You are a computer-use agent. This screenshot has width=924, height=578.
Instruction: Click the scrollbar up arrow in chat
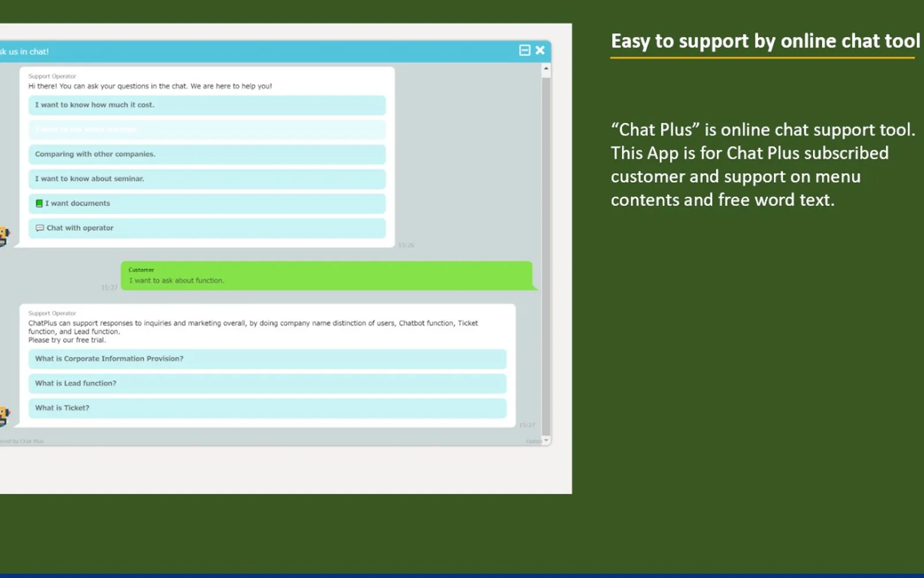coord(546,69)
